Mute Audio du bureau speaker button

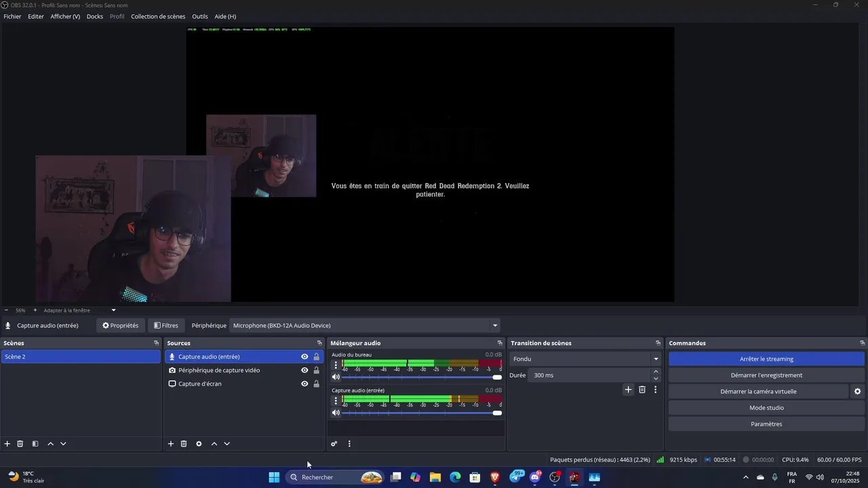336,377
